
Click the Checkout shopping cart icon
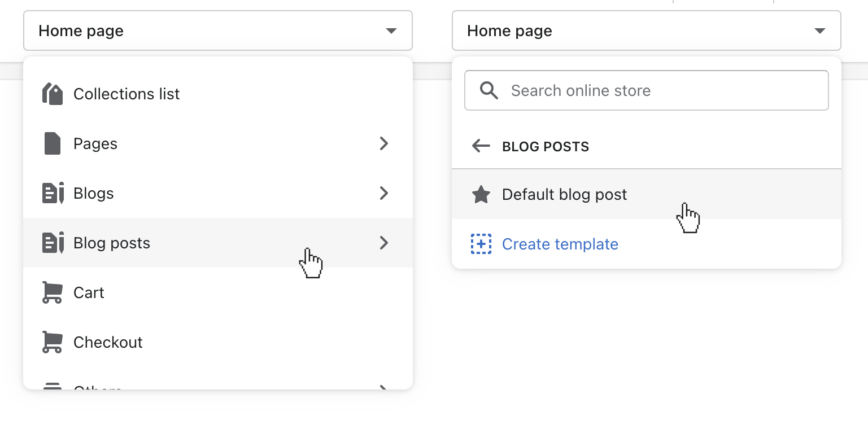[x=52, y=342]
